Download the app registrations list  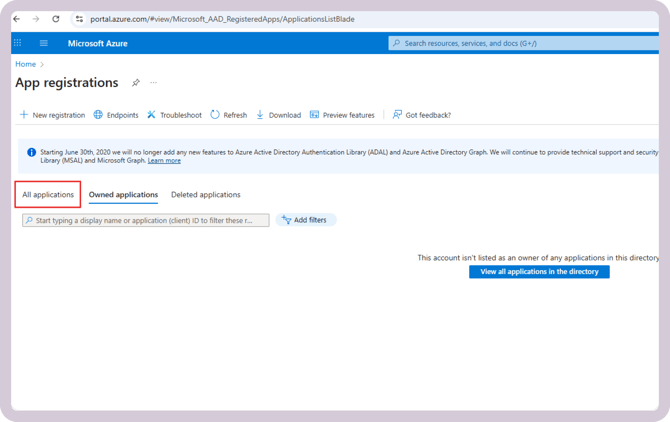(278, 115)
